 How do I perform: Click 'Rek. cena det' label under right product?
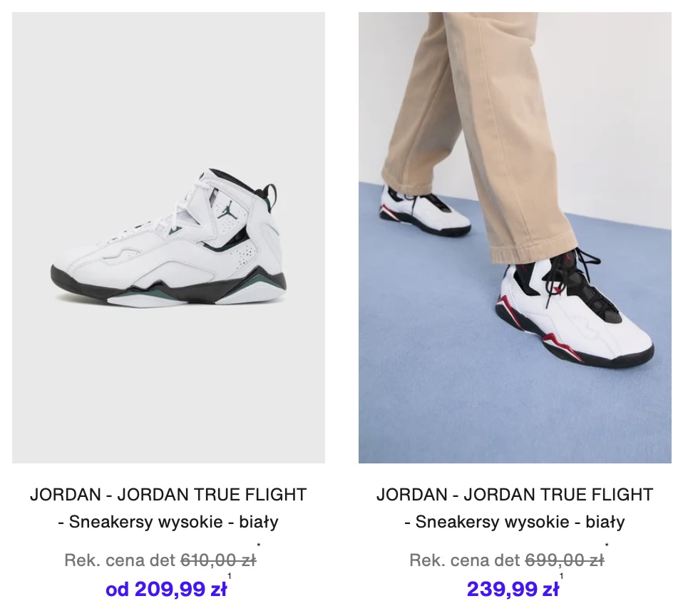coord(466,560)
